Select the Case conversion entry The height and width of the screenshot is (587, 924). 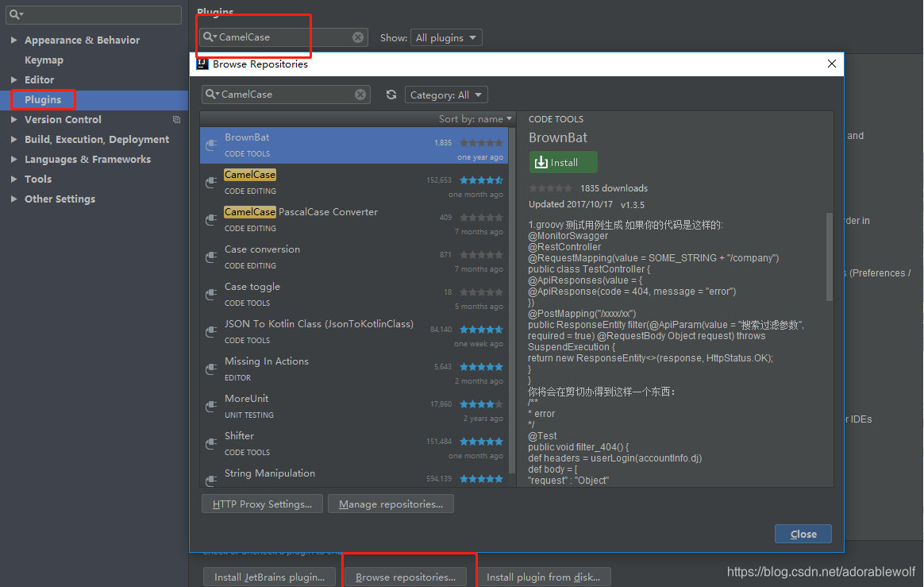pyautogui.click(x=354, y=257)
